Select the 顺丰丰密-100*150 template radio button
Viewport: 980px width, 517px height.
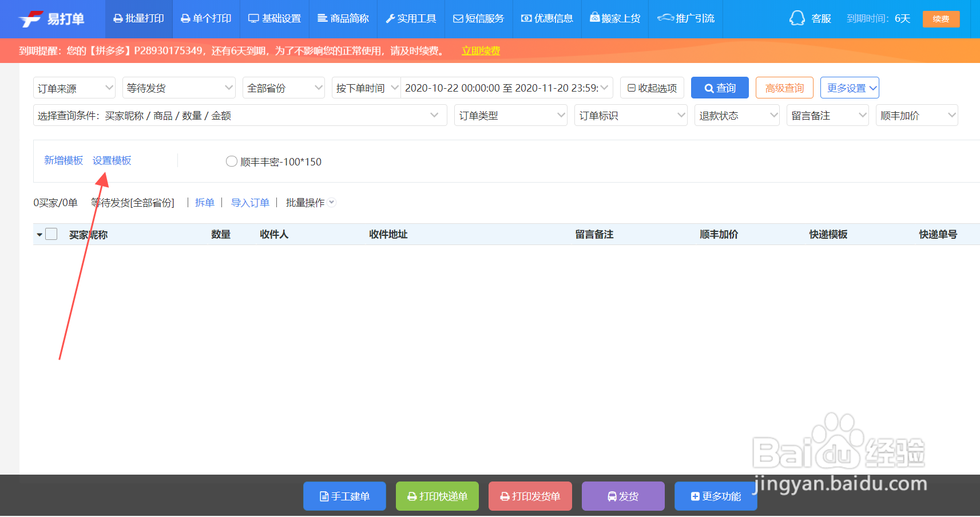pyautogui.click(x=232, y=161)
